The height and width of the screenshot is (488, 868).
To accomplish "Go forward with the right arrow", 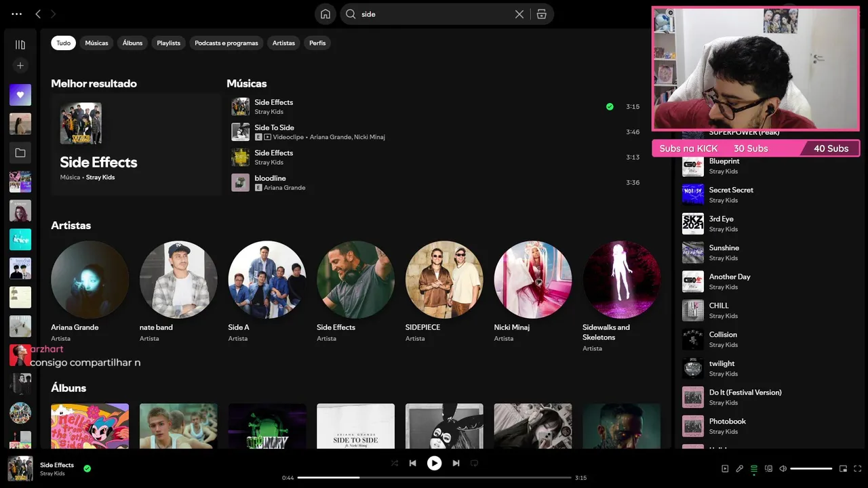I will 54,14.
